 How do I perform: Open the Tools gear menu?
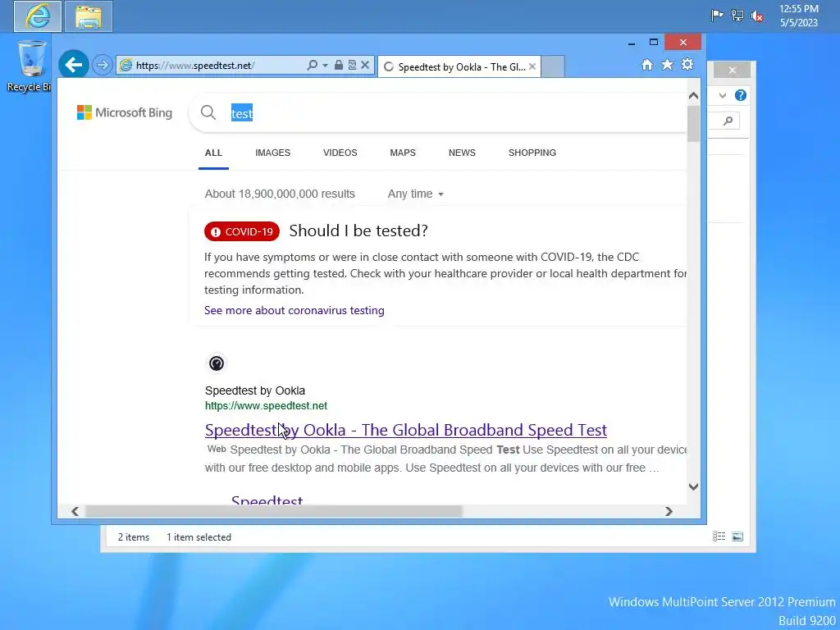click(687, 65)
